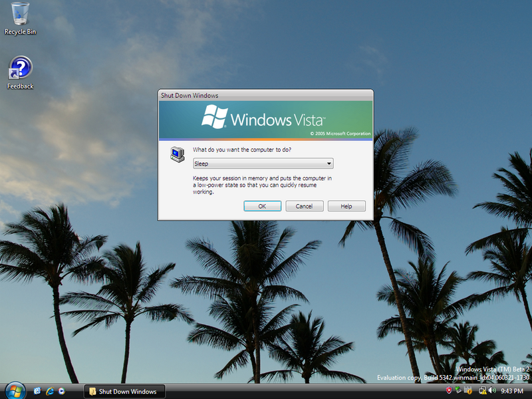Open Help in the shutdown dialog
Image resolution: width=532 pixels, height=399 pixels.
[x=346, y=206]
